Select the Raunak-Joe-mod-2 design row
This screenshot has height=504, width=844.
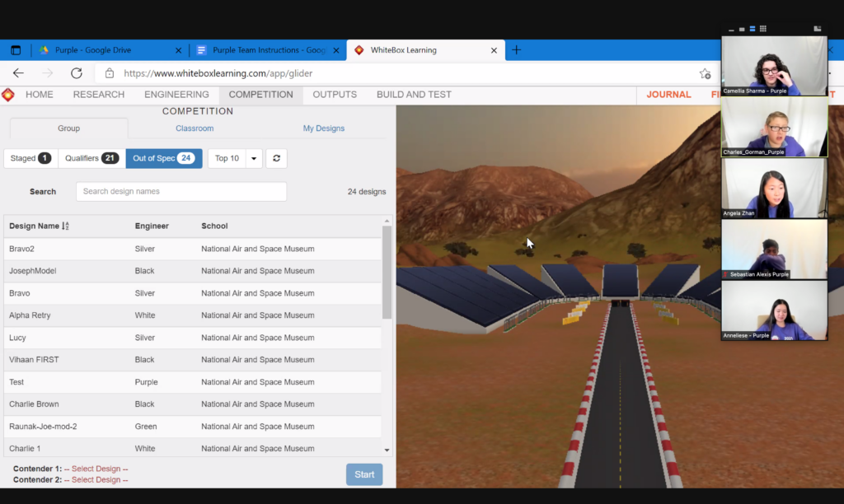point(193,427)
